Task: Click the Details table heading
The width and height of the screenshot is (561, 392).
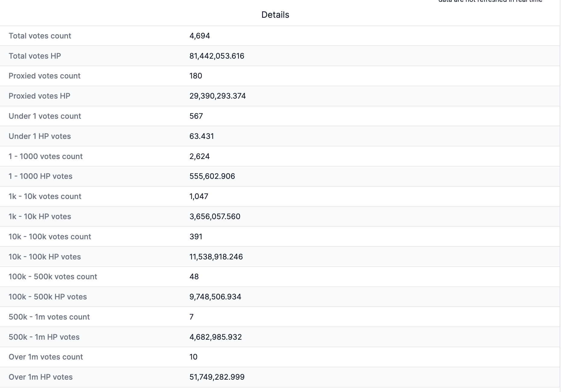Action: pos(275,15)
